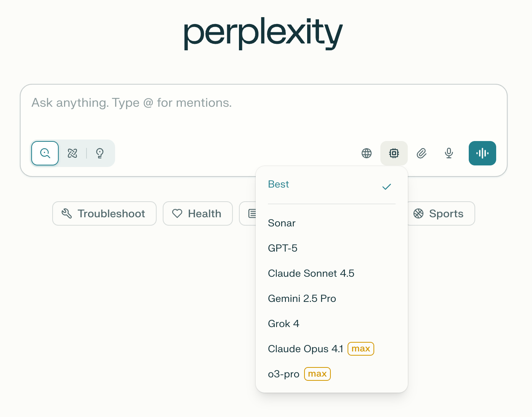Select the Search mode icon
The height and width of the screenshot is (417, 532).
pos(45,153)
